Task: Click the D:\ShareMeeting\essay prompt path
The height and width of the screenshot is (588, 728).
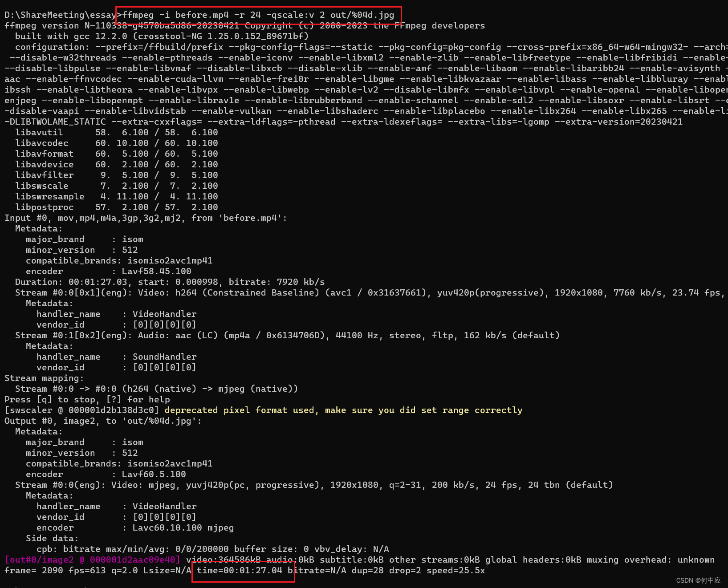Action: [x=58, y=14]
